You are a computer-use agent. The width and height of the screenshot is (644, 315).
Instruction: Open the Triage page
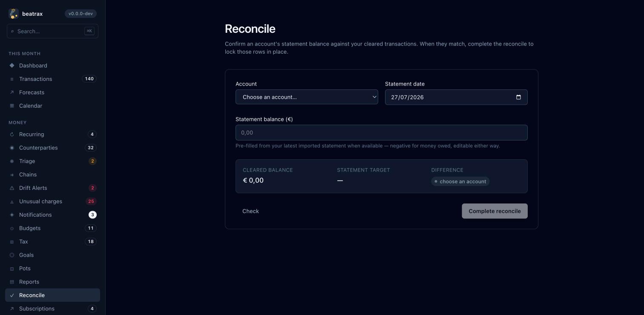[52, 161]
